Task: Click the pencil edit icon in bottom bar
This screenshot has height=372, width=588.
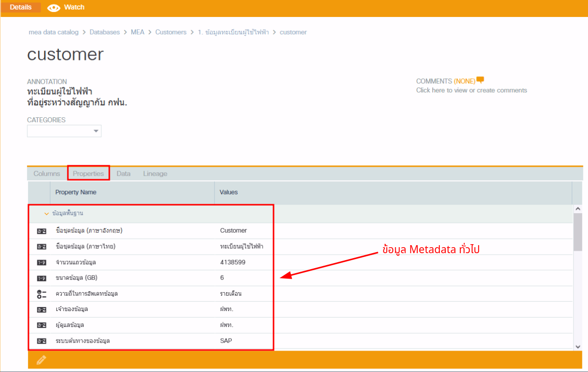Action: click(41, 360)
